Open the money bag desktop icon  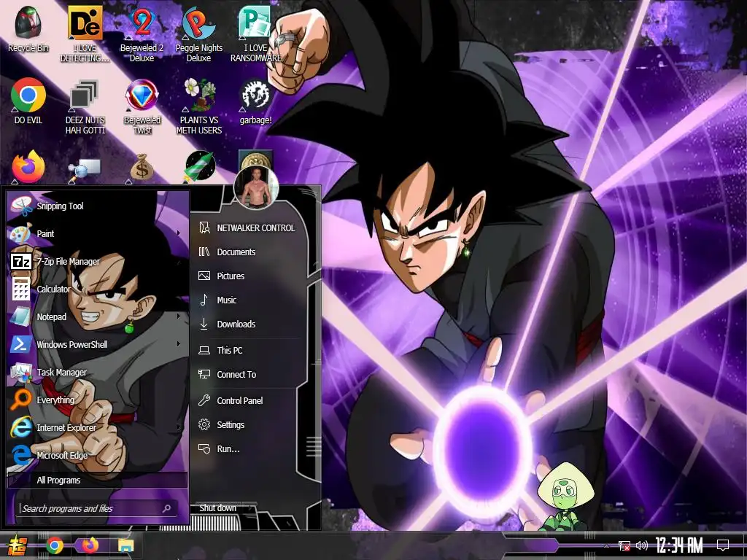[x=142, y=167]
